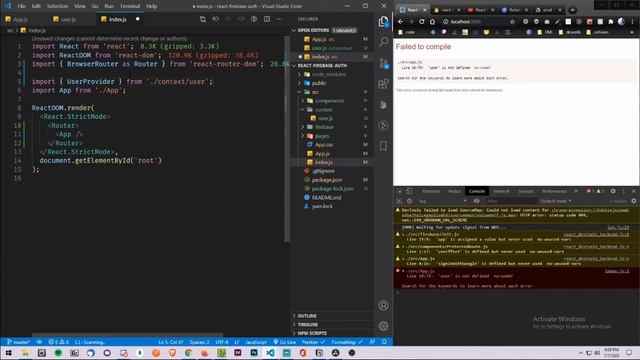Open Source Control view in the activity bar
640x360 pixels.
click(x=383, y=63)
